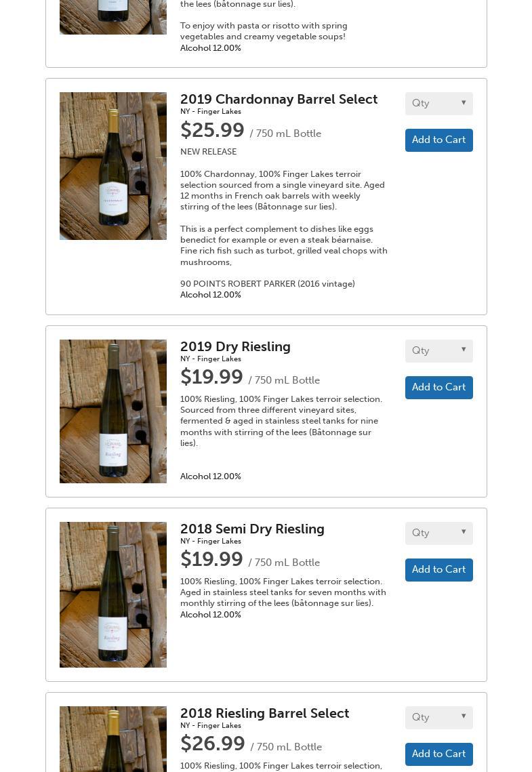Viewport: 532px width, 772px height.
Task: Click the 2019 Dry Riesling product title
Action: (x=235, y=347)
